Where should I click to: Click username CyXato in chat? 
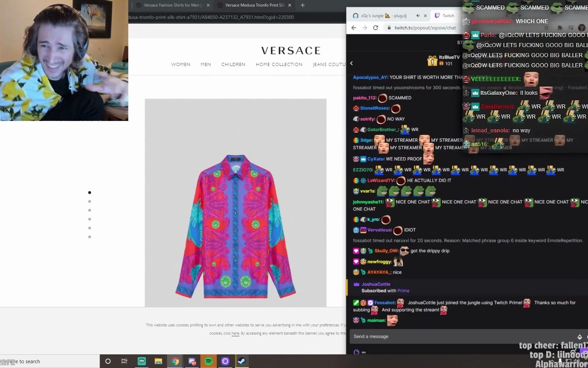[376, 159]
